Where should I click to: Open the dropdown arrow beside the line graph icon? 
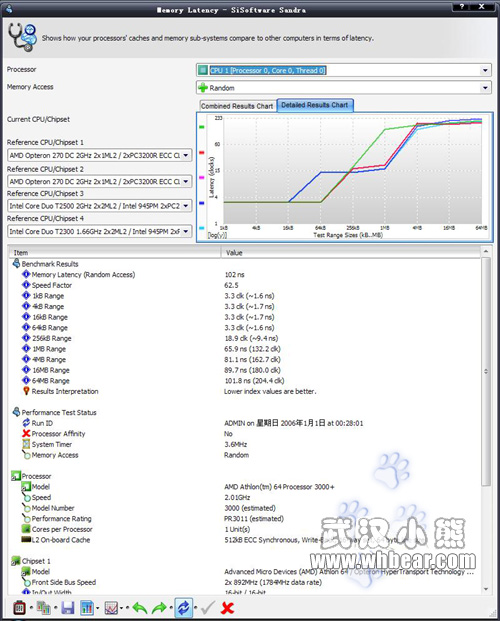pos(121,608)
